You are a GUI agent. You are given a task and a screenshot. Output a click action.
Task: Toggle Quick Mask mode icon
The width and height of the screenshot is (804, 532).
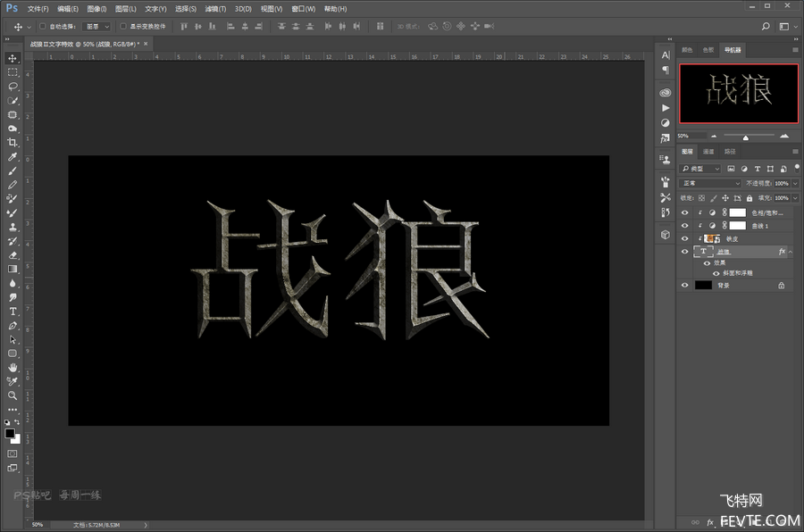(13, 453)
